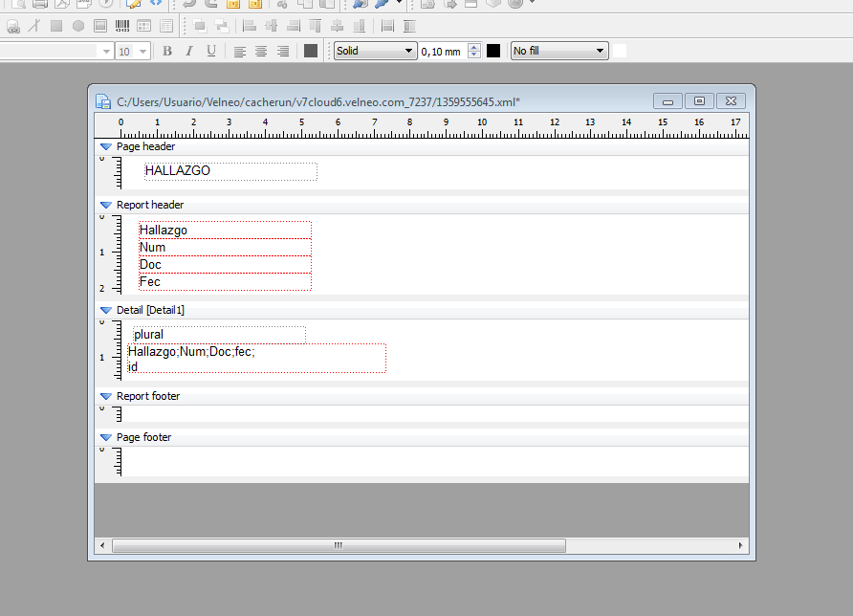Viewport: 853px width, 616px height.
Task: Select the Num field in Report header
Action: click(x=226, y=247)
